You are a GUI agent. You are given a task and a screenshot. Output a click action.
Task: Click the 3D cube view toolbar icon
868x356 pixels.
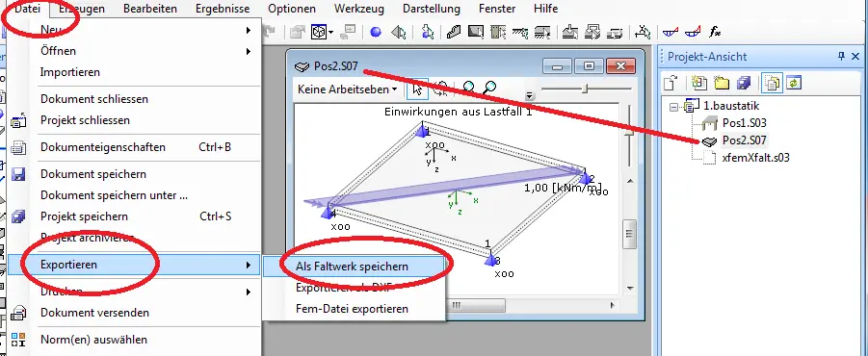319,33
